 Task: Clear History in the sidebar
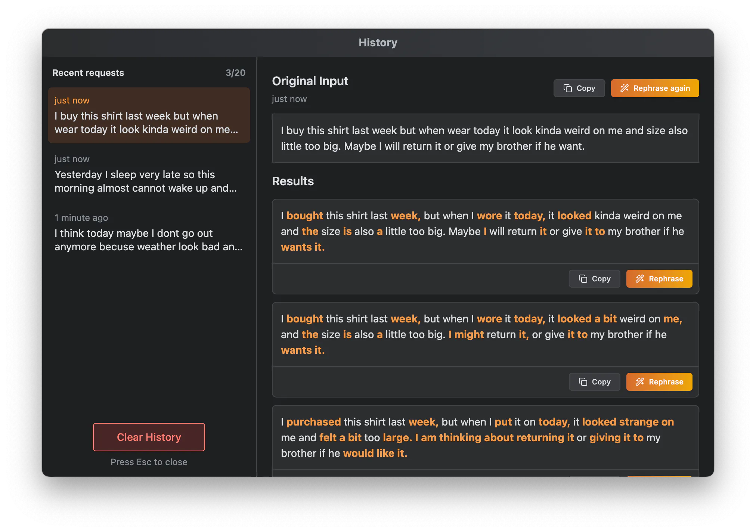149,437
